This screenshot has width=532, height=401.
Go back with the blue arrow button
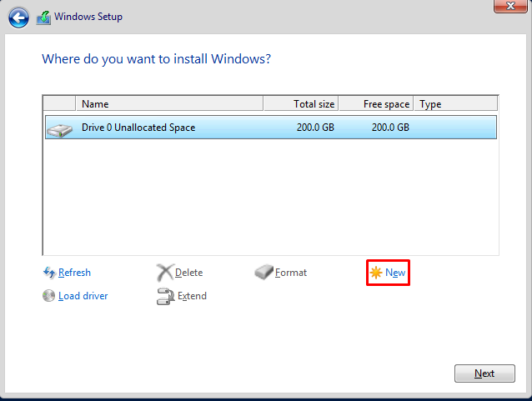[x=18, y=18]
